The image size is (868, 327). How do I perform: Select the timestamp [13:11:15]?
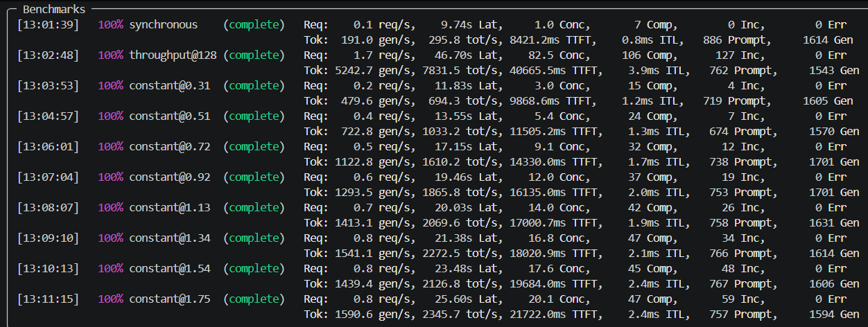(x=49, y=299)
